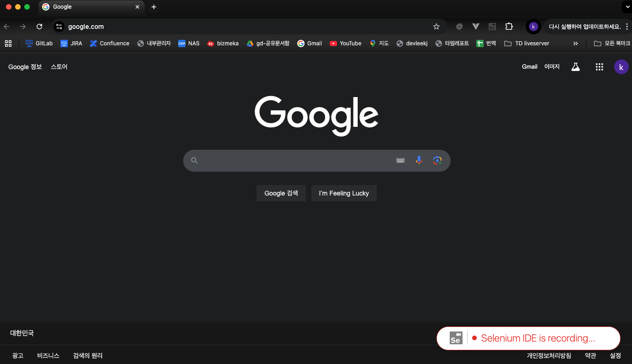Screen dimensions: 632x364
Task: Open the 설정 footer menu
Action: click(x=615, y=356)
